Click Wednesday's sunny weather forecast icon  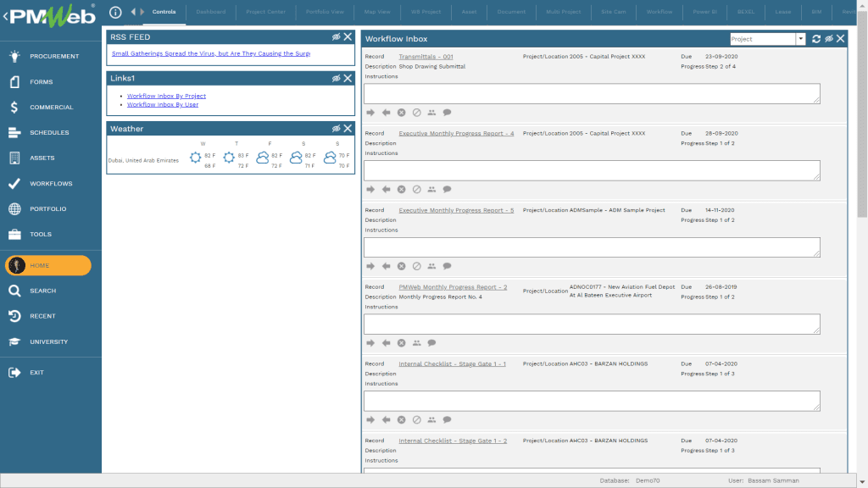tap(196, 158)
